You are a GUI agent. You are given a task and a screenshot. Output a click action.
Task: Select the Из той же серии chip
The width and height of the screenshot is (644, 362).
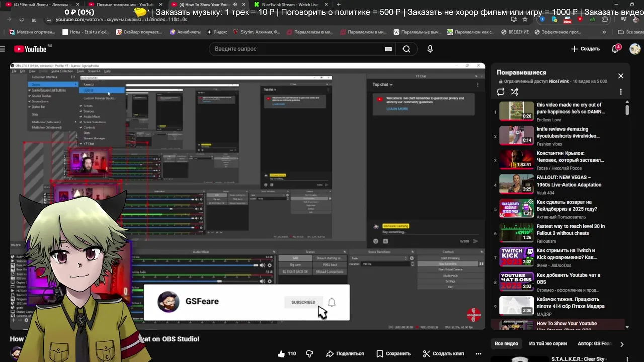coord(548,344)
